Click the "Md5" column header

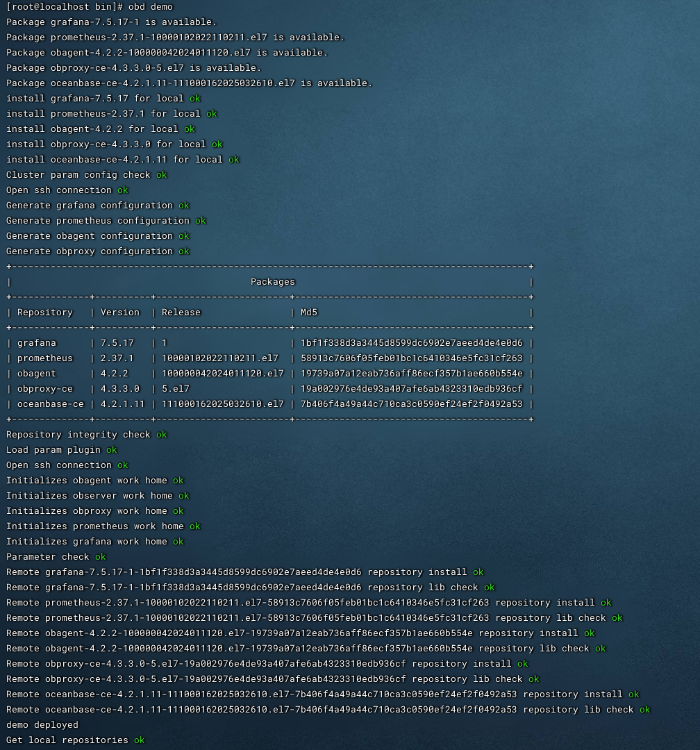tap(308, 312)
